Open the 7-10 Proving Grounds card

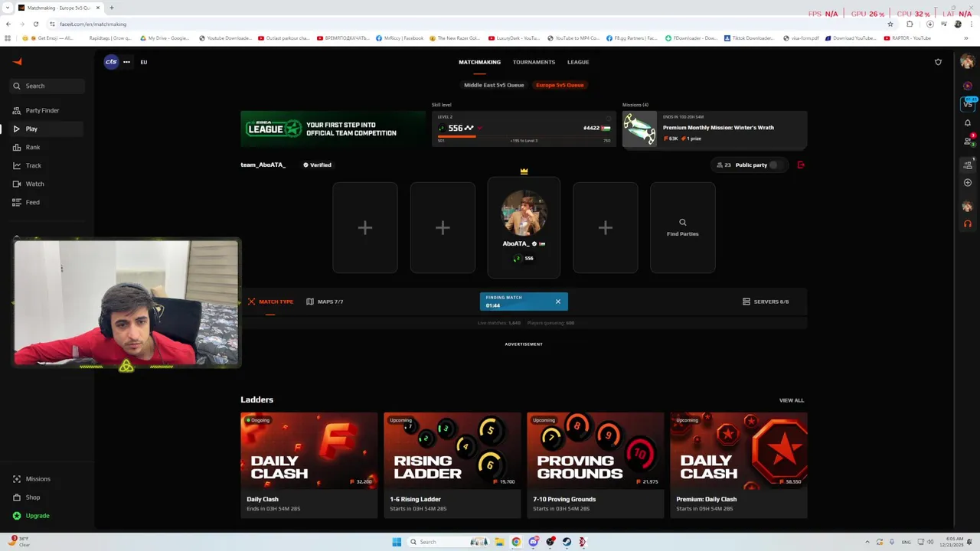(595, 465)
